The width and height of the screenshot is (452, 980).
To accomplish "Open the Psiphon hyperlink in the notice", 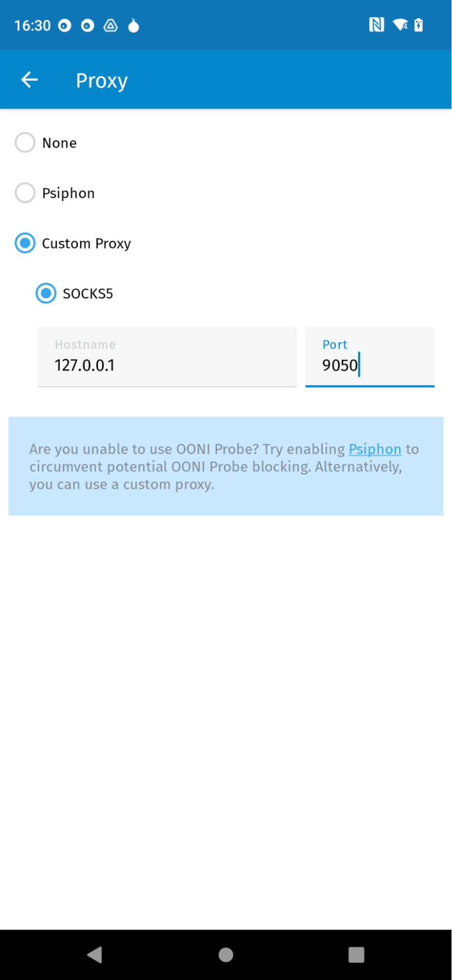I will [x=375, y=449].
